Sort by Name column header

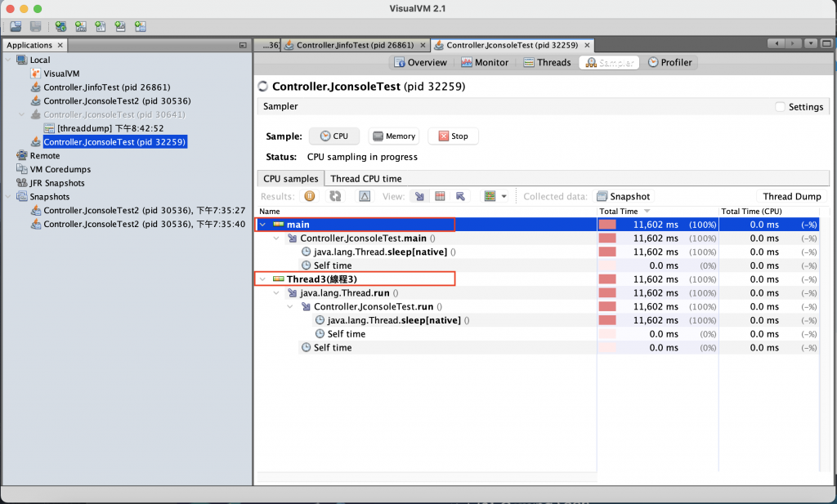426,212
